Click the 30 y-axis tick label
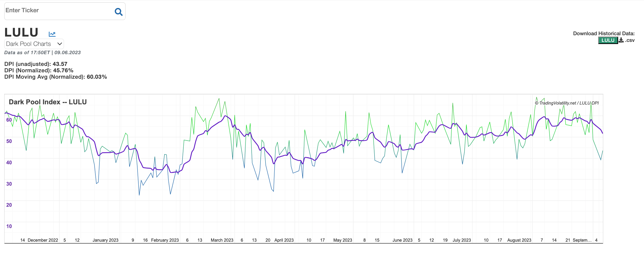Viewport: 644px width, 263px height. coord(9,184)
